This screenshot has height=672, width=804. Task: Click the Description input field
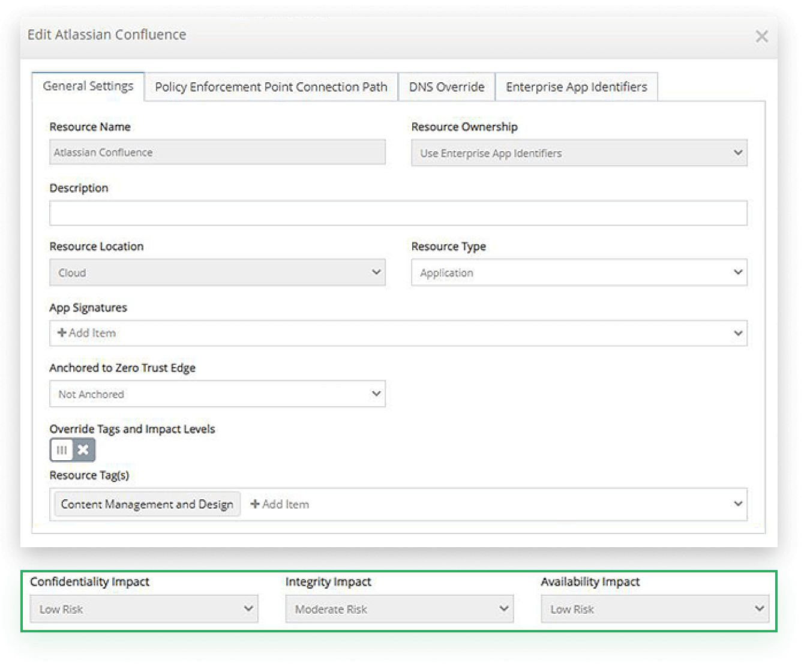coord(398,213)
